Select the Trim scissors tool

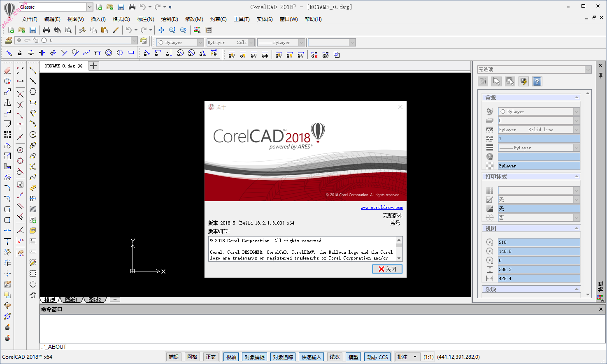(7, 252)
